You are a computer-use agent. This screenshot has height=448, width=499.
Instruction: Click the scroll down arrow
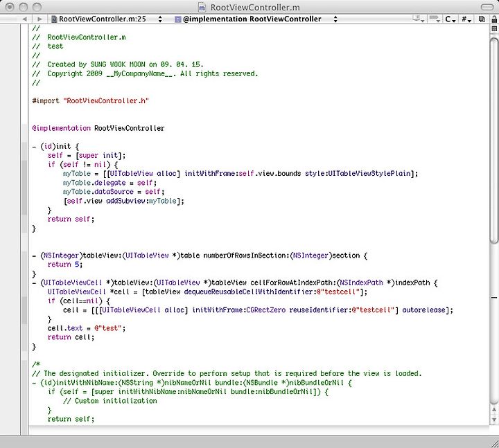(x=494, y=420)
